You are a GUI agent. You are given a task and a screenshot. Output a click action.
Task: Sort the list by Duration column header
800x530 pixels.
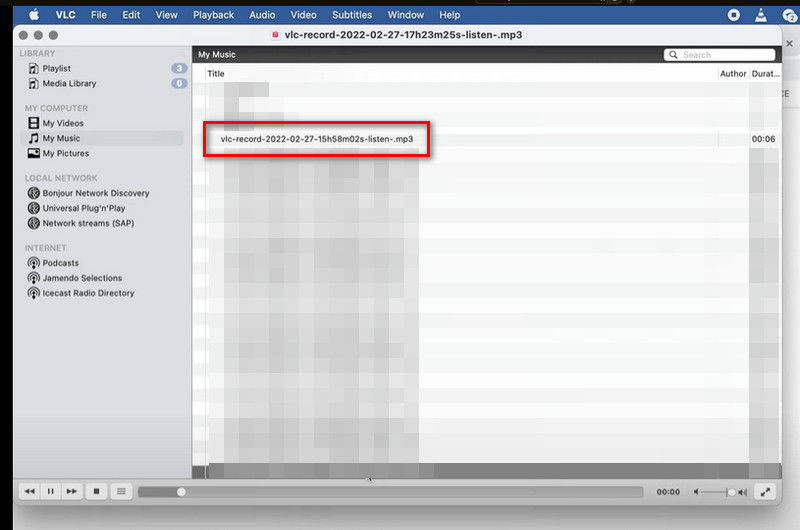click(x=765, y=73)
